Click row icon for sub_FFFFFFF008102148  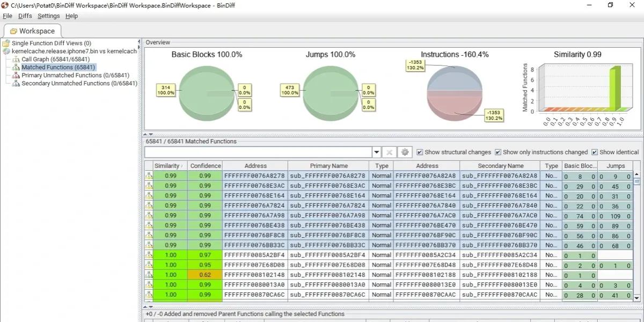[149, 275]
